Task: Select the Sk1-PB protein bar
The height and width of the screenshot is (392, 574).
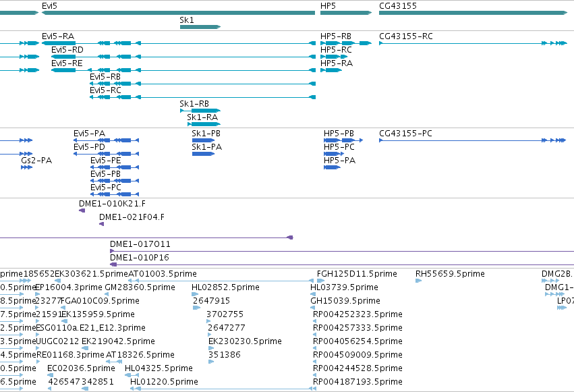Action: (204, 140)
